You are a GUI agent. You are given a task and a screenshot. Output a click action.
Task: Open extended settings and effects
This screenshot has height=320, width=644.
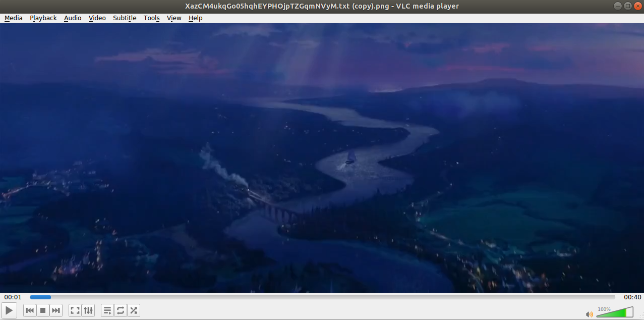tap(88, 310)
